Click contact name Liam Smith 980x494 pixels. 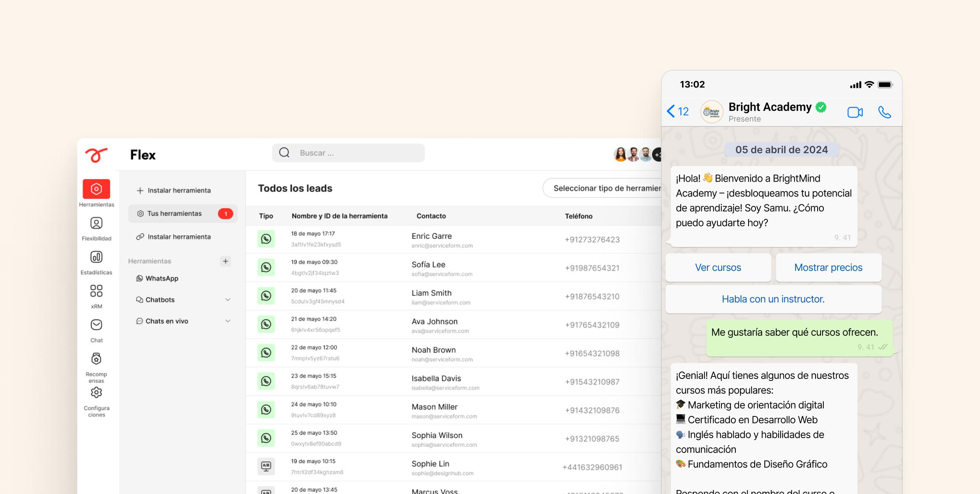(x=432, y=293)
